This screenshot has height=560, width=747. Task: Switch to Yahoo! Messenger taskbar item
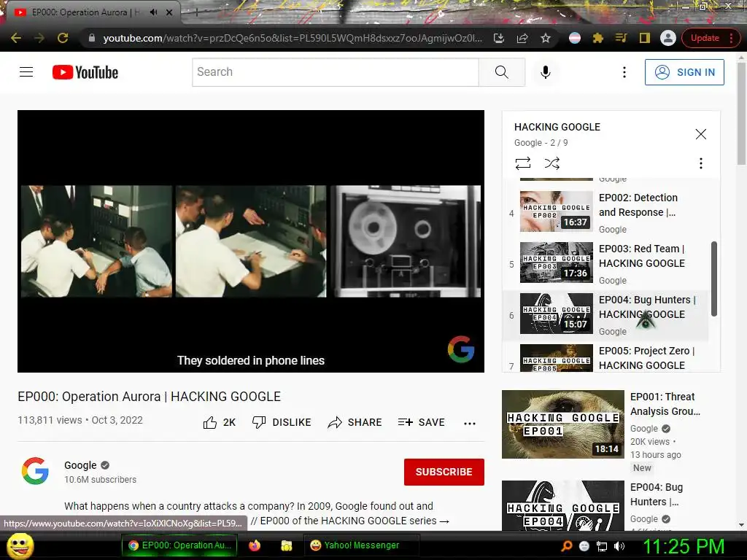(361, 545)
